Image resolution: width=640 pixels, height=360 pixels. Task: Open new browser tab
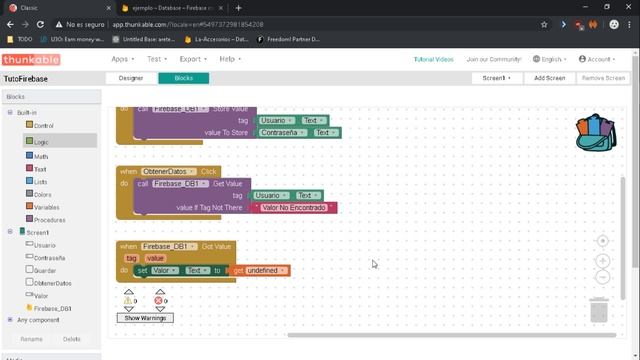coord(238,8)
